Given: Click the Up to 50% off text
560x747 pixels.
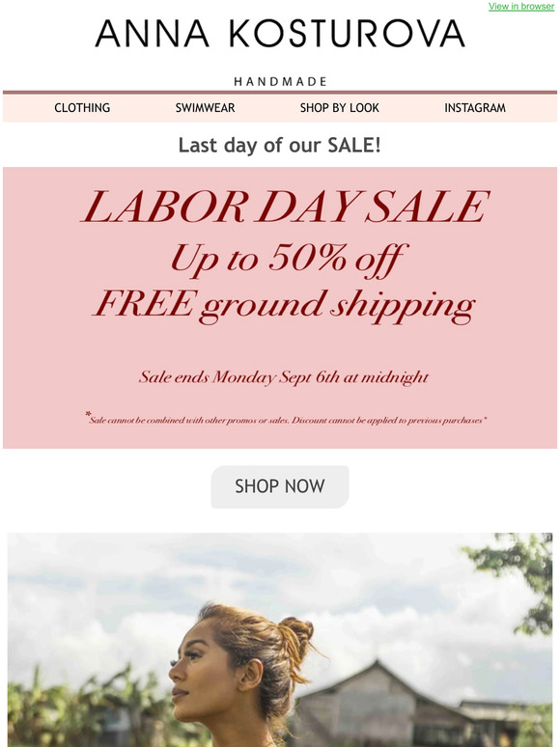Looking at the screenshot, I should (x=289, y=260).
